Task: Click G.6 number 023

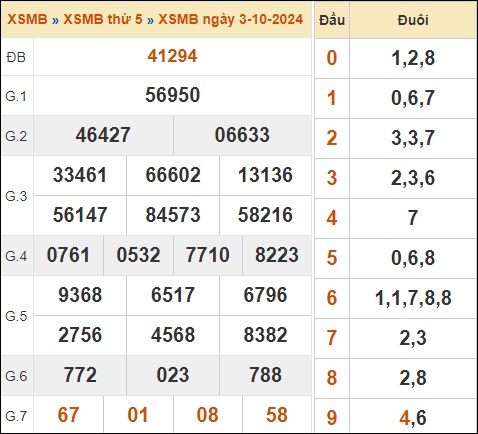Action: tap(173, 375)
